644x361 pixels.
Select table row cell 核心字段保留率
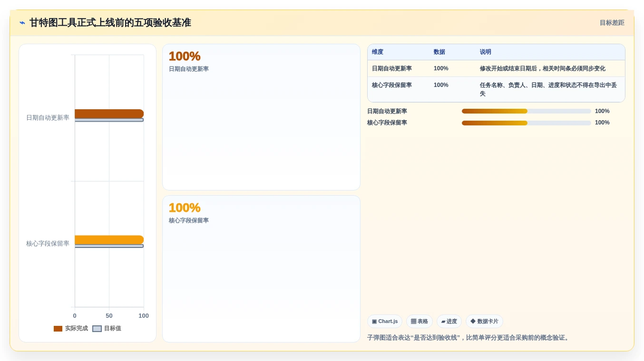click(392, 85)
